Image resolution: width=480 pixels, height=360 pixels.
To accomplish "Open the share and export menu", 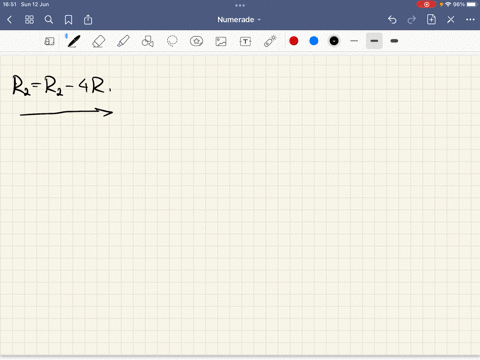I will (88, 19).
